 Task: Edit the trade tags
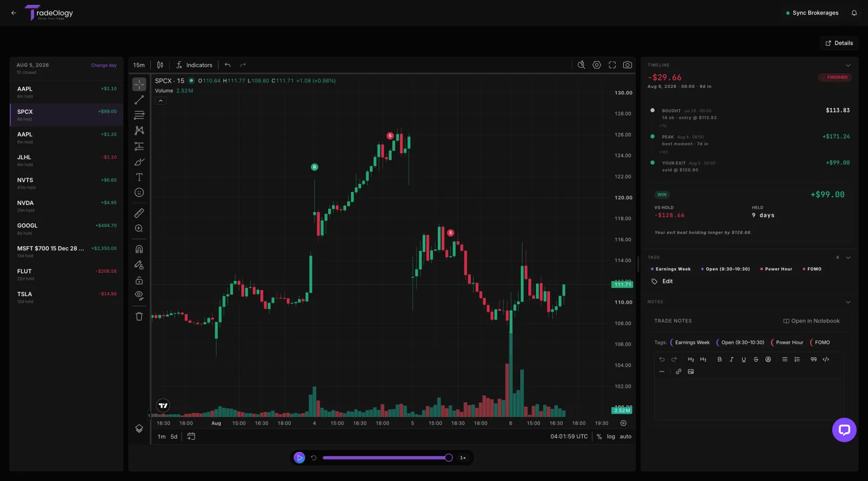pyautogui.click(x=662, y=281)
